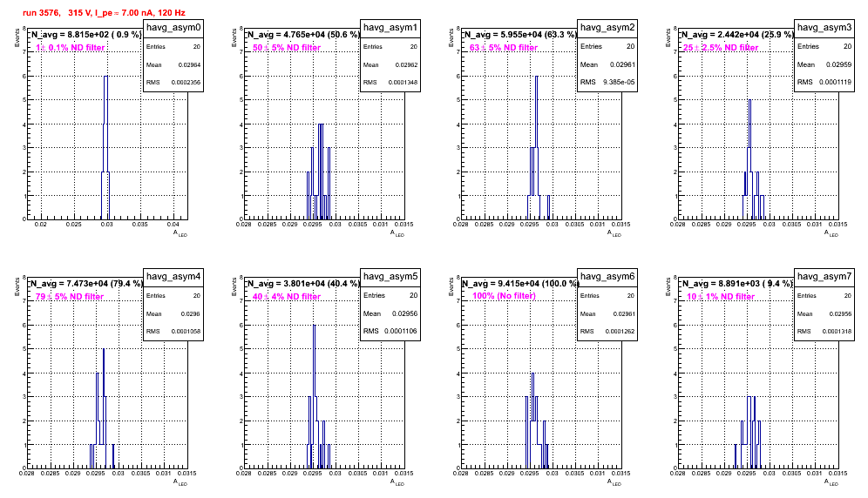Pick the magenta '1± 0.1% ND filter' label
This screenshot has height=498, width=868.
click(71, 48)
